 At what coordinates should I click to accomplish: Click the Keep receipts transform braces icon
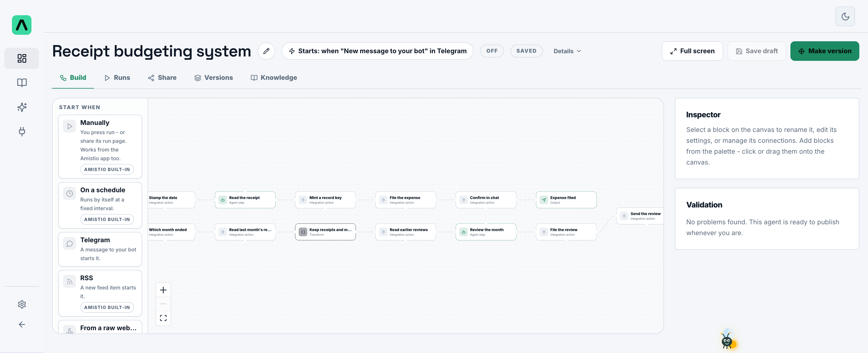(x=303, y=232)
